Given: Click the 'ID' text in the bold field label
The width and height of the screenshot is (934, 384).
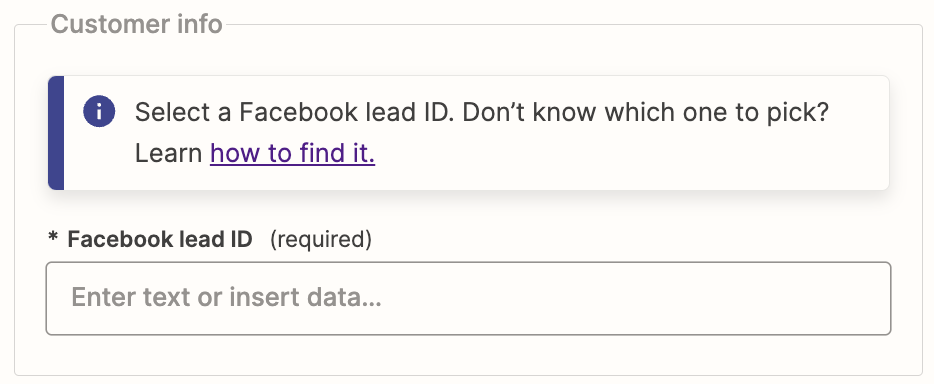Looking at the screenshot, I should 241,239.
